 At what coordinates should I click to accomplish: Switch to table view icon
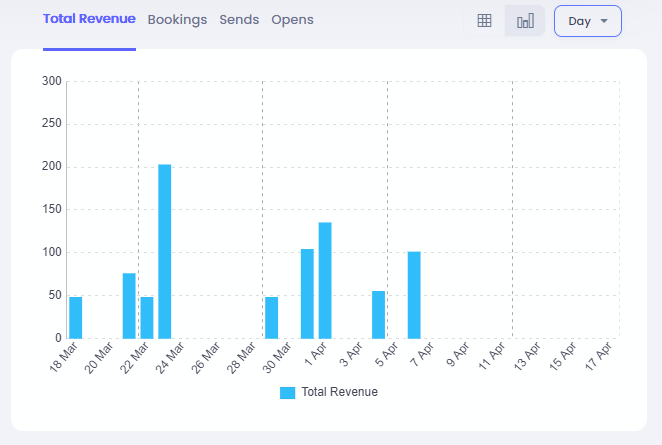click(x=484, y=21)
